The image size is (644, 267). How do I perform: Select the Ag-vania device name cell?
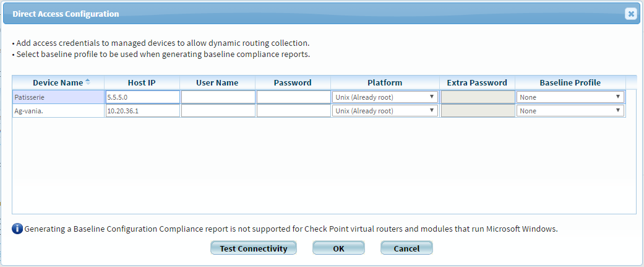(58, 111)
